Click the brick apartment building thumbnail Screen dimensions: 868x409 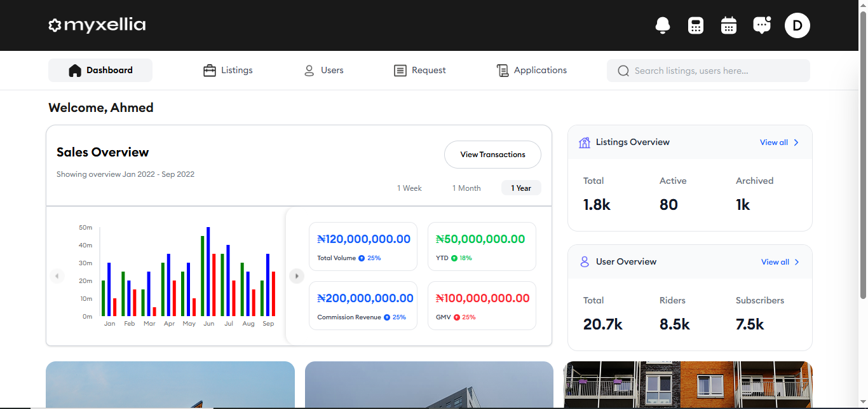click(x=688, y=384)
